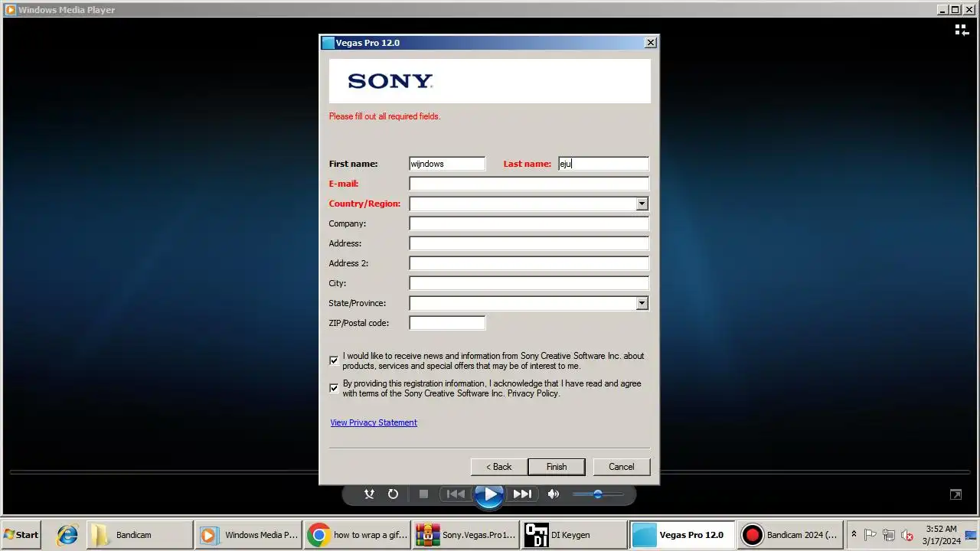
Task: Skip to next track in media player
Action: [x=522, y=494]
